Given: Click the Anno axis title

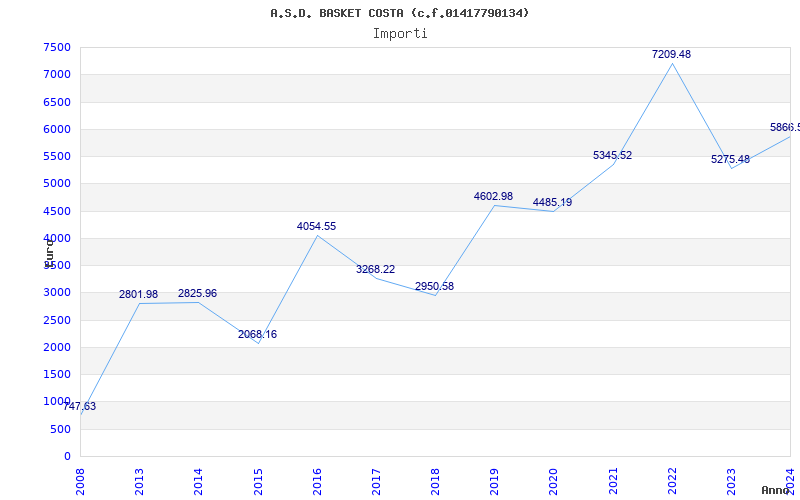Looking at the screenshot, I should click(776, 490).
